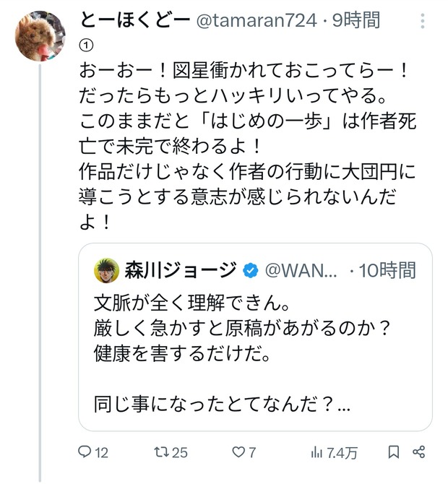Viewport: 448px width, 484px height.
Task: Click the main tweet text body
Action: coord(248,146)
